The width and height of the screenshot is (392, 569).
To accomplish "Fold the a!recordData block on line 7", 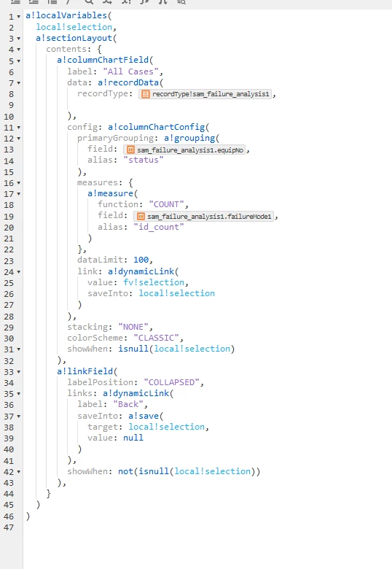I will pyautogui.click(x=18, y=83).
